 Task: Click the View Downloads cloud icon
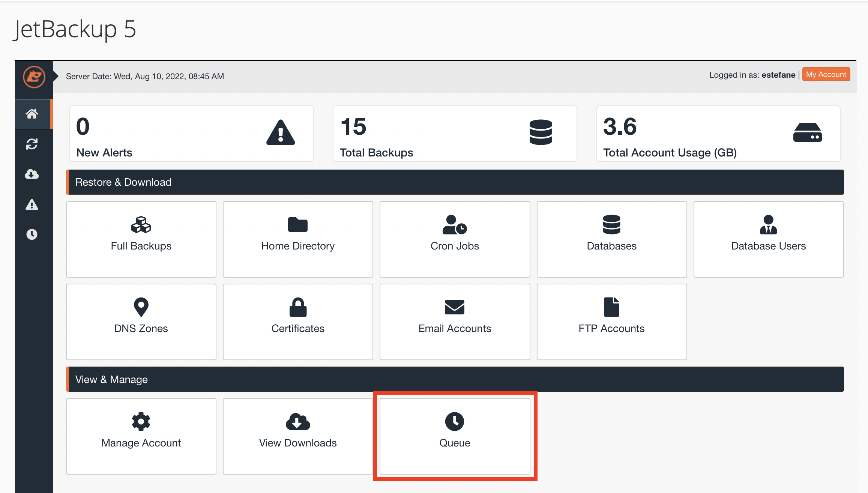coord(298,421)
